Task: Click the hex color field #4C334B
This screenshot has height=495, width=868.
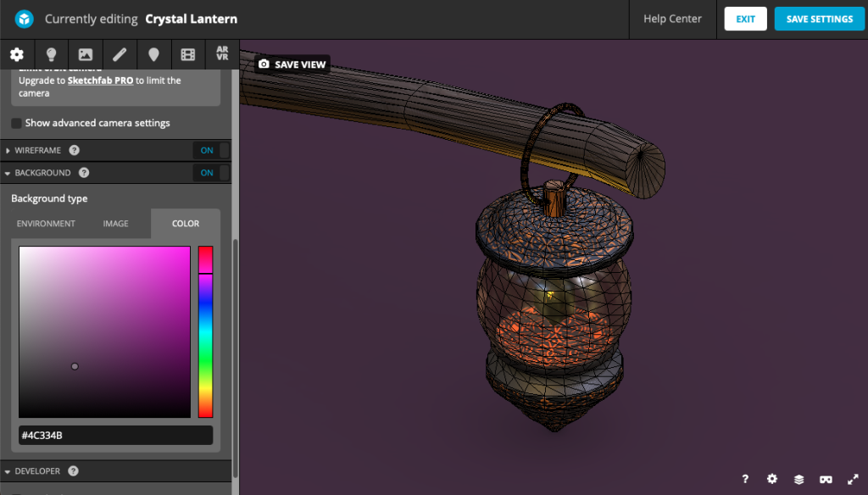Action: 115,435
